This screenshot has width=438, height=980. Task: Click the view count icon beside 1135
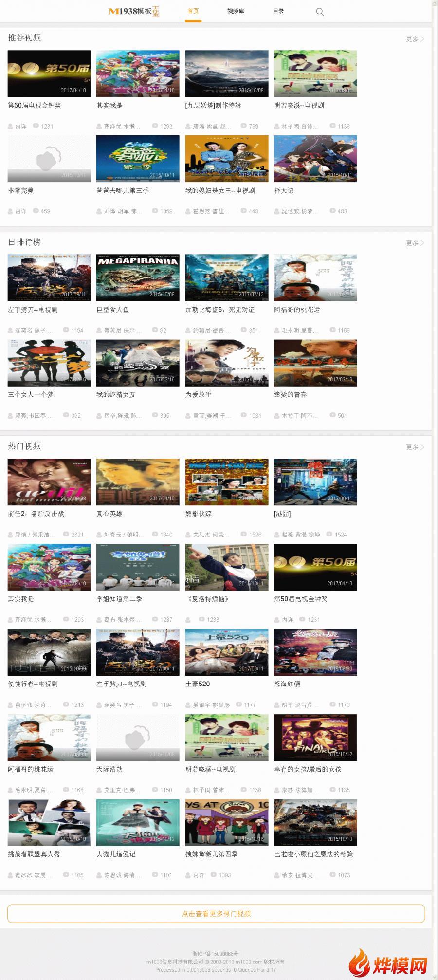pyautogui.click(x=333, y=790)
